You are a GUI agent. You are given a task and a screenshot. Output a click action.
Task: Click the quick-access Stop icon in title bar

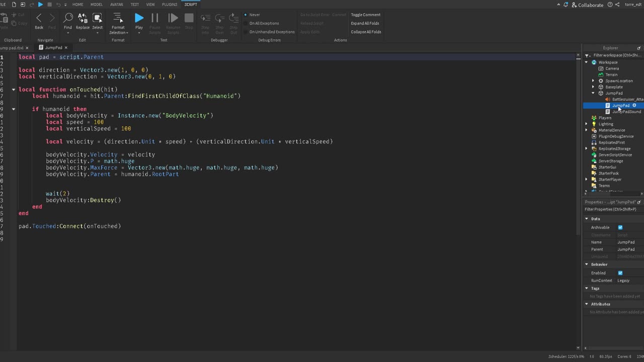pos(49,5)
